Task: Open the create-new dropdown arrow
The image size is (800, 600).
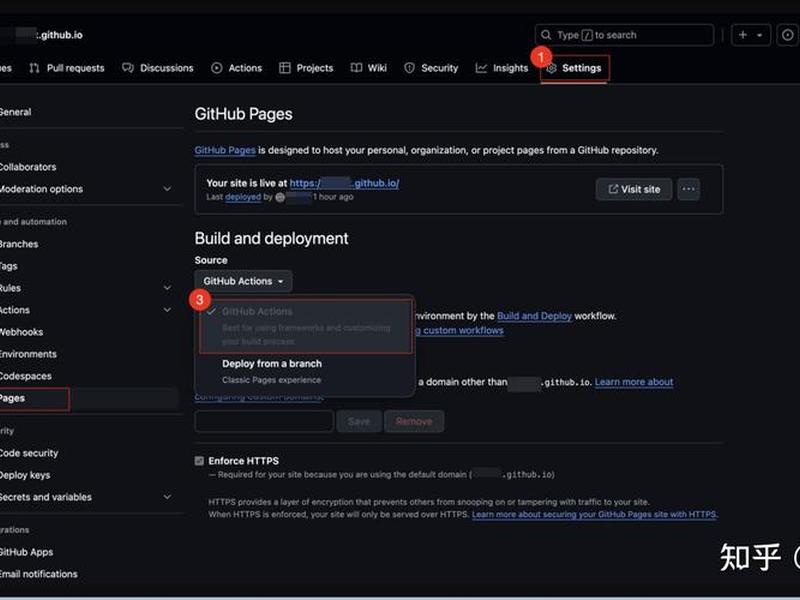Action: click(x=760, y=36)
